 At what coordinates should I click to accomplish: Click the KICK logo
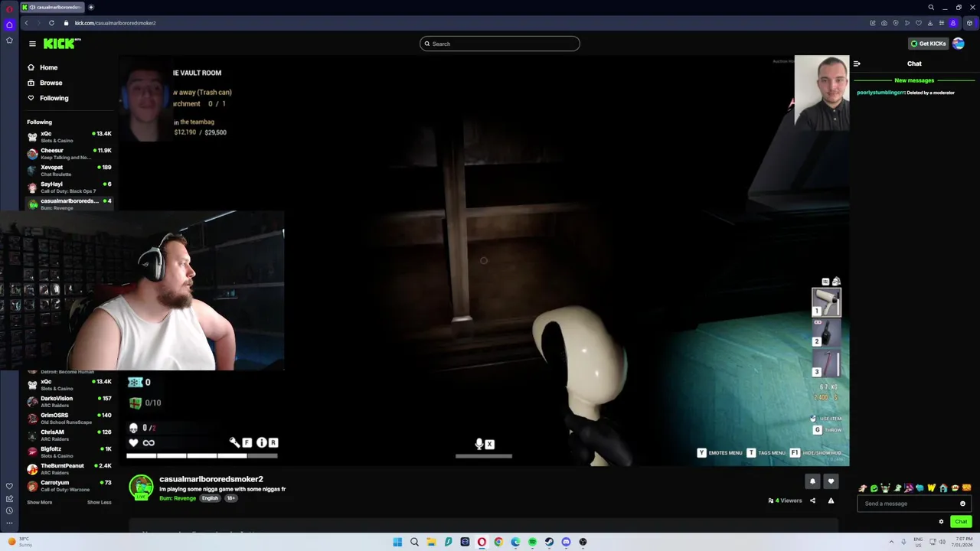pyautogui.click(x=61, y=44)
